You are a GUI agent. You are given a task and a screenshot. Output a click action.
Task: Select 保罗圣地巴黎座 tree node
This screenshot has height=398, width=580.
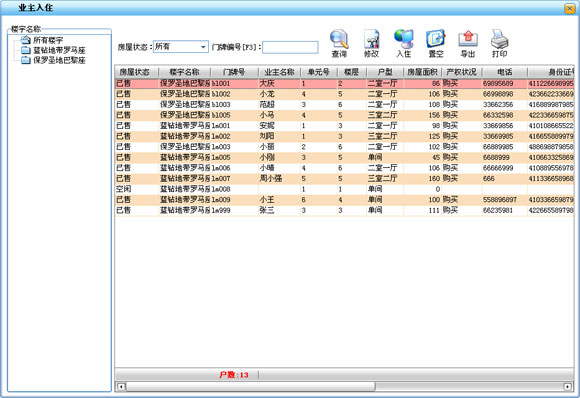[59, 60]
